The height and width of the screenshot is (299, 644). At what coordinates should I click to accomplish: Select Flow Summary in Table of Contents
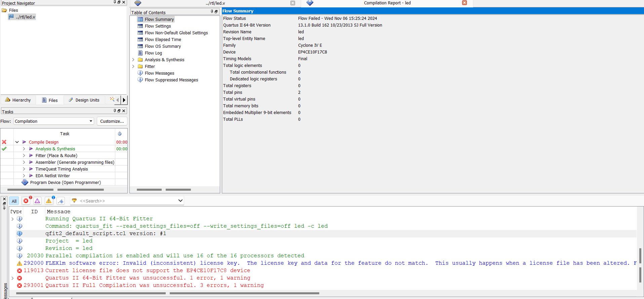pyautogui.click(x=159, y=19)
